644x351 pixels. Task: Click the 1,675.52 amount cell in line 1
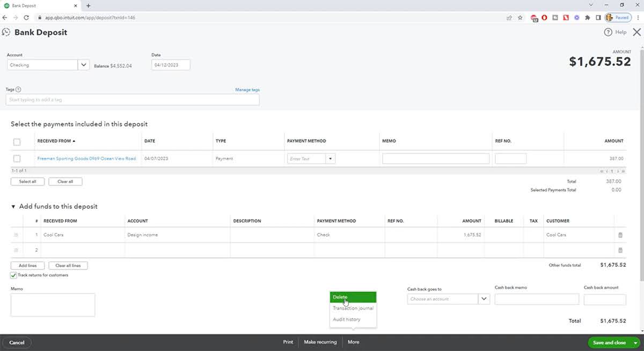[460, 235]
